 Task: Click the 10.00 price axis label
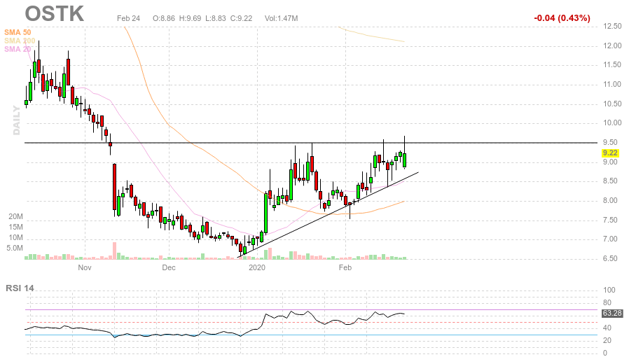pos(612,123)
